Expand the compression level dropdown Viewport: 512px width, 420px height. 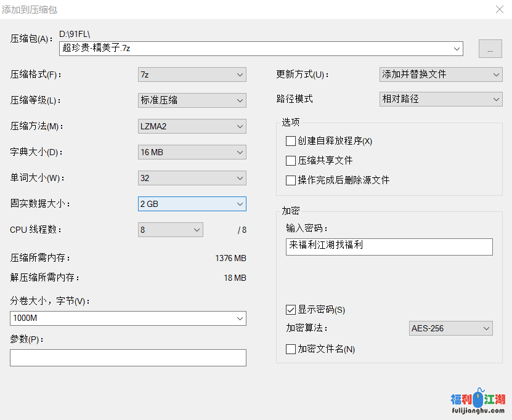(192, 100)
